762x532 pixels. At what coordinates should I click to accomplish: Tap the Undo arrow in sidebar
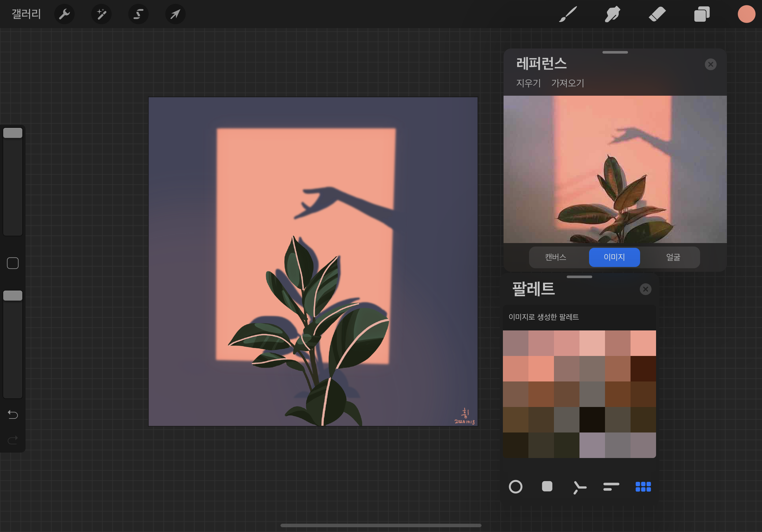[13, 415]
